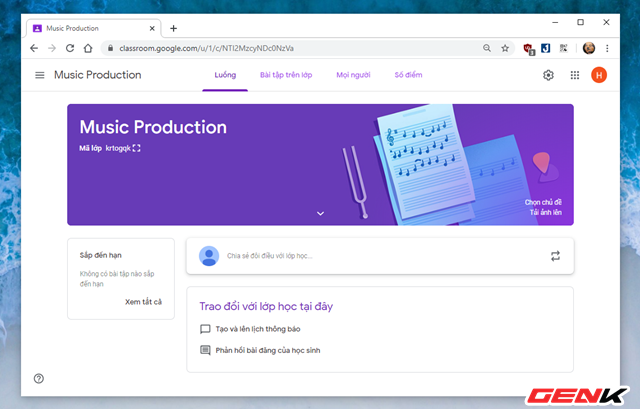640x409 pixels.
Task: Click the share-with-class input box
Action: click(380, 256)
